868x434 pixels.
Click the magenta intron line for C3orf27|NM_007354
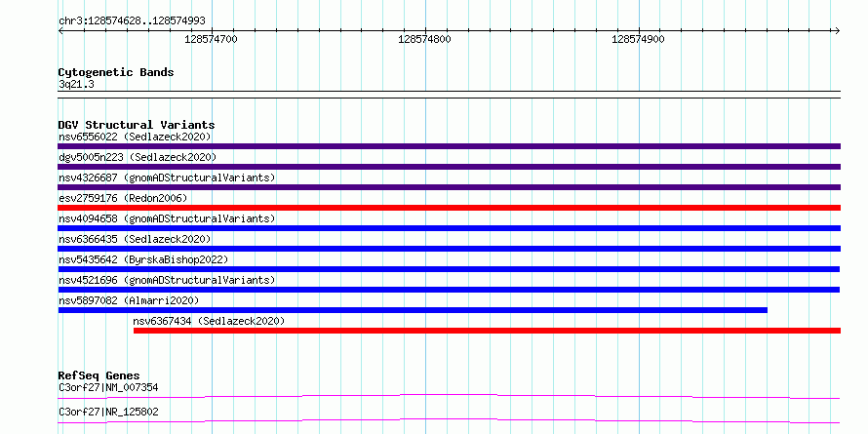click(449, 396)
